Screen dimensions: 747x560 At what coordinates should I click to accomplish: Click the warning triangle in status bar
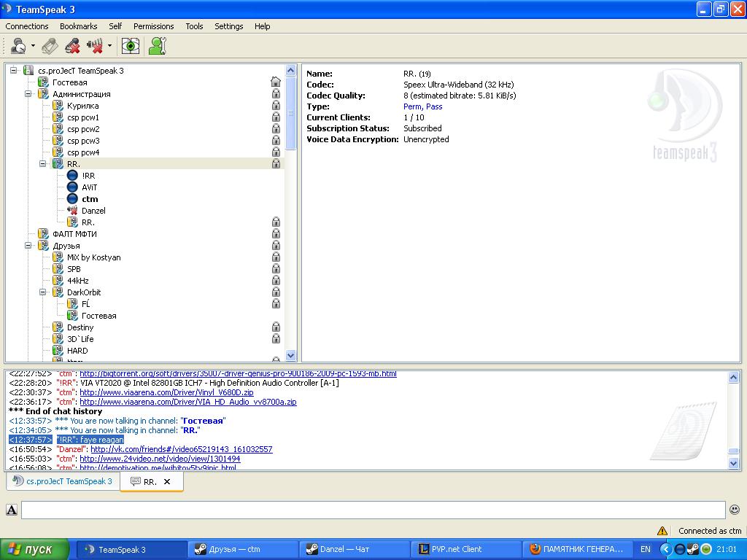(662, 531)
